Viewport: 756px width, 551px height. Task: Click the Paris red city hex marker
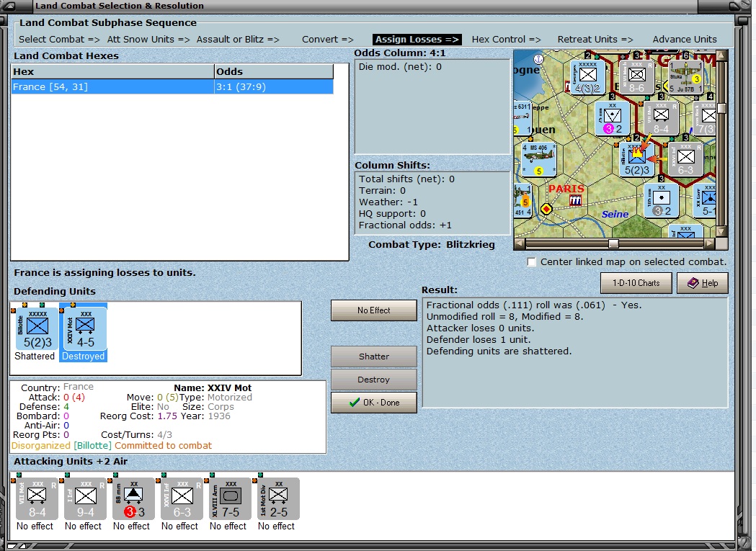(x=546, y=209)
